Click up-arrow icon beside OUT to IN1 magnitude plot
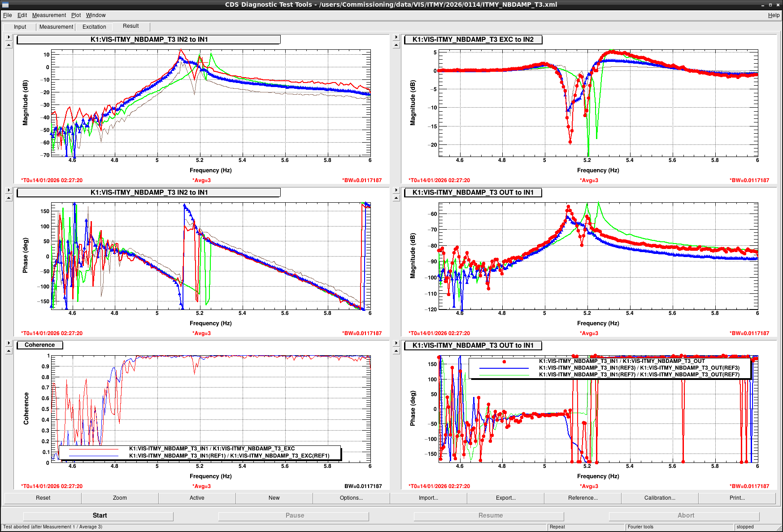 tap(396, 198)
